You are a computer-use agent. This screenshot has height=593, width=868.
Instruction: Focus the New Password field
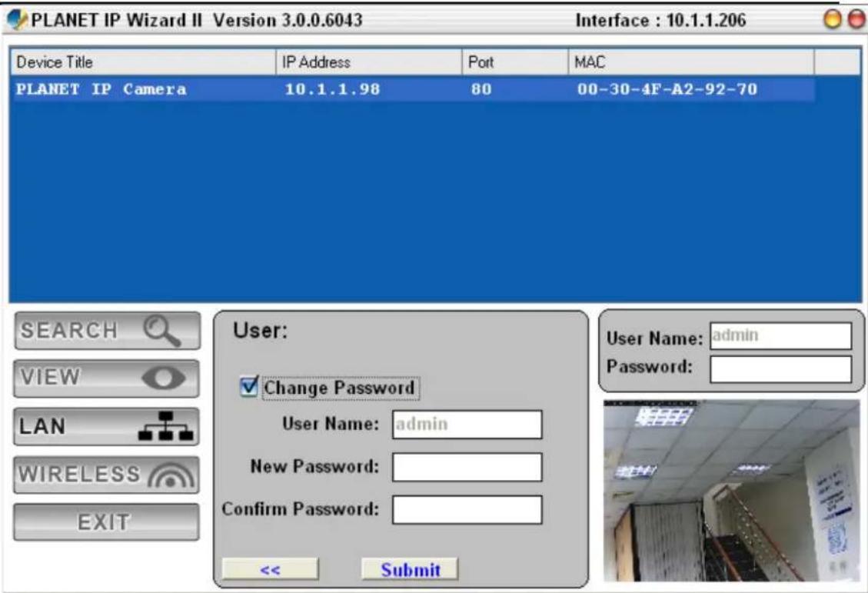tap(467, 467)
